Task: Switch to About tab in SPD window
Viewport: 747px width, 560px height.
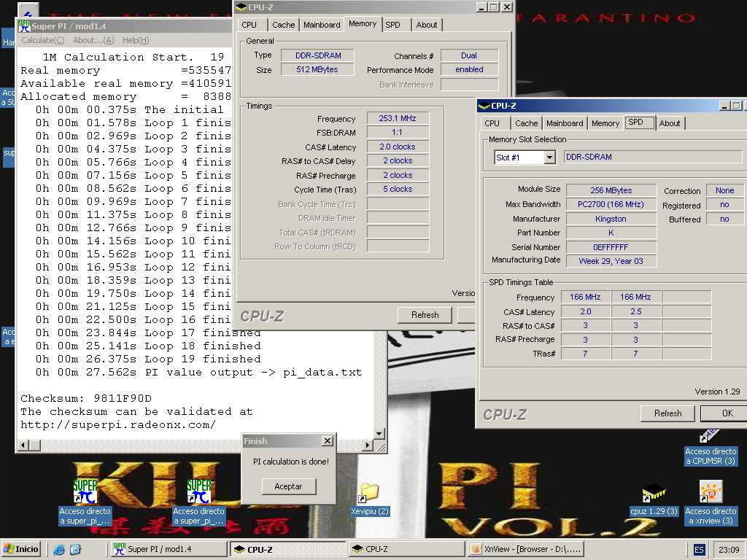Action: [670, 123]
